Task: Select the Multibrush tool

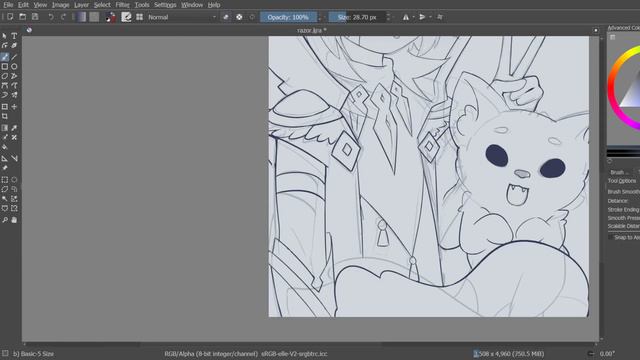Action: click(14, 95)
